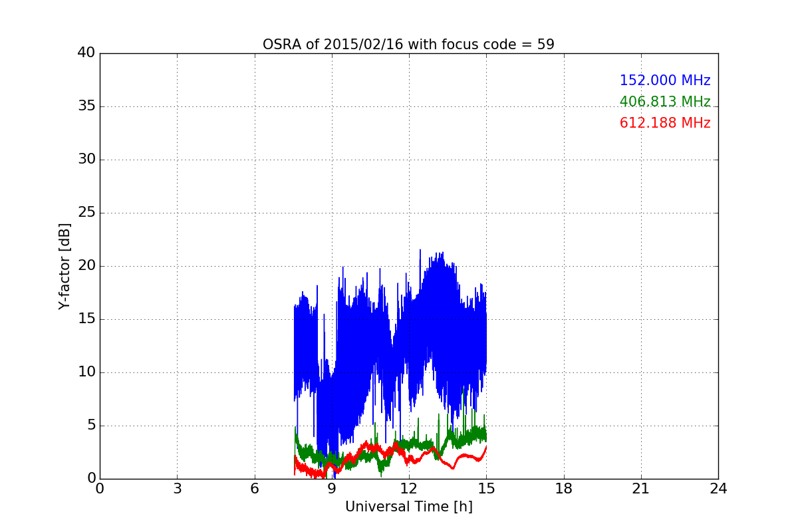Viewport: 798px width, 532px height.
Task: Click x-axis tick label 6
Action: tap(254, 489)
